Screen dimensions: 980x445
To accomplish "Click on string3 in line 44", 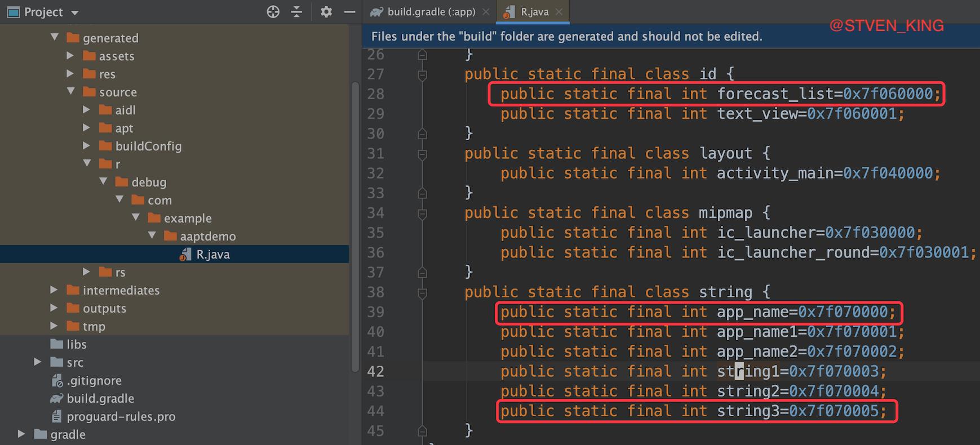I will coord(748,411).
